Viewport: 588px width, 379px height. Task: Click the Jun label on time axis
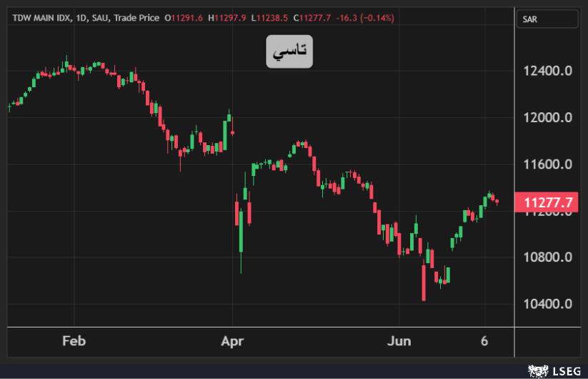[x=400, y=341]
